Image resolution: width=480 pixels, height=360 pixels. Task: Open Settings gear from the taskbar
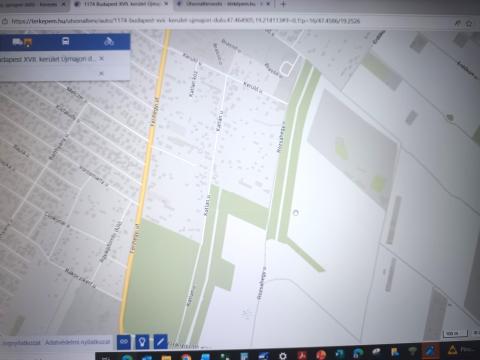pos(283,356)
